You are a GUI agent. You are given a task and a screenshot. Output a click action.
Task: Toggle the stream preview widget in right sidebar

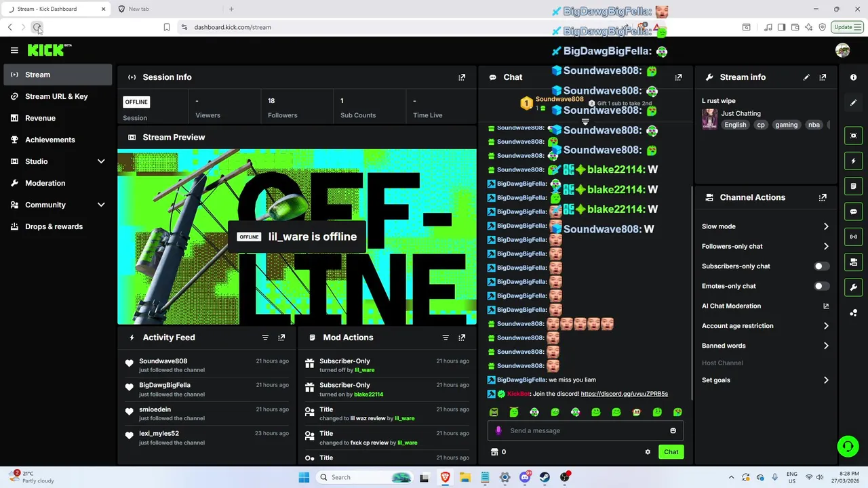(x=854, y=136)
